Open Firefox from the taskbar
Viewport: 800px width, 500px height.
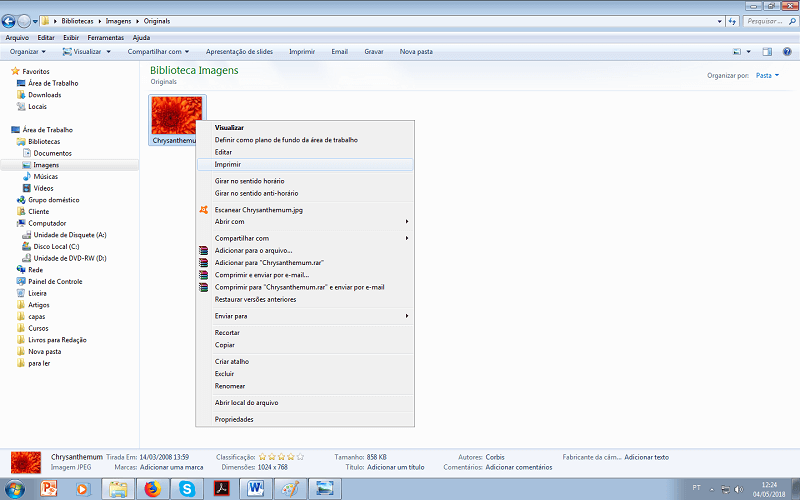coord(152,489)
